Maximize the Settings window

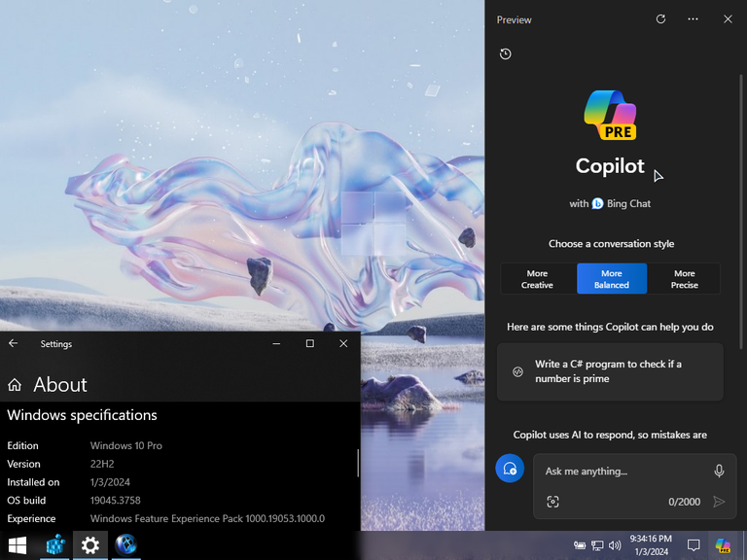pos(309,343)
